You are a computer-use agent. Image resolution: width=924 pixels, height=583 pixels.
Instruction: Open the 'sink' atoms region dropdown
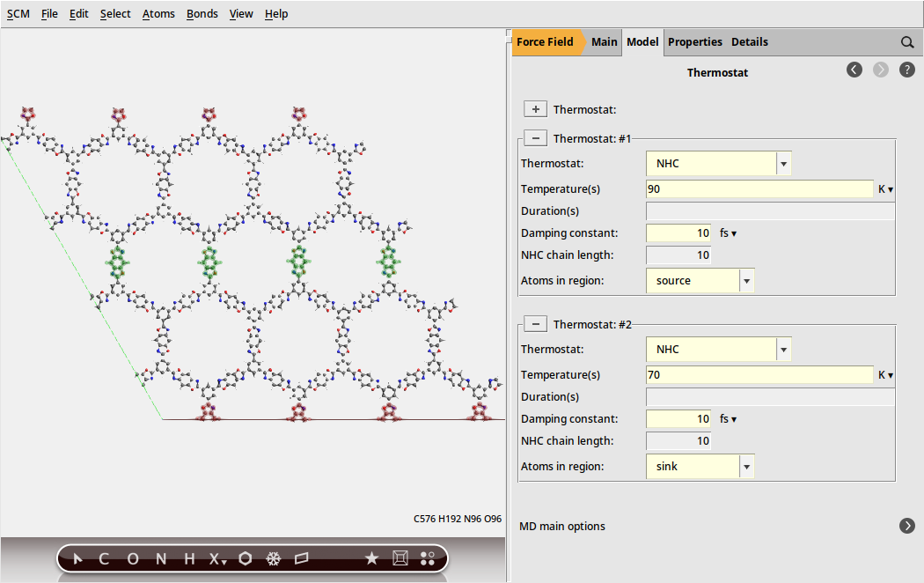pos(746,467)
